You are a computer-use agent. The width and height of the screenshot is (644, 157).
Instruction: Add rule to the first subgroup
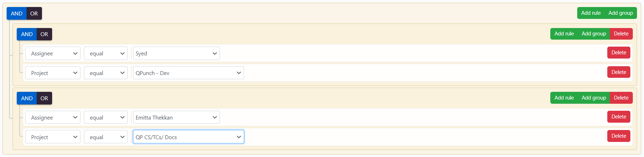[x=564, y=34]
